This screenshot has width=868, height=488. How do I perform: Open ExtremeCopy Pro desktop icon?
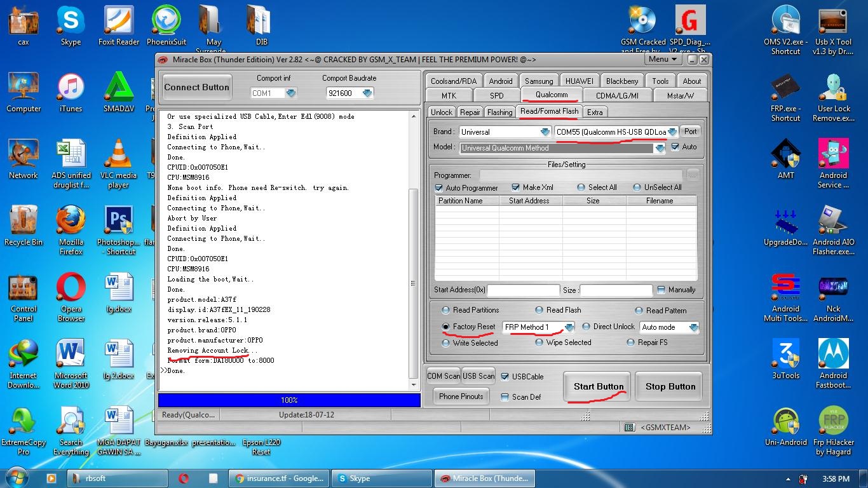tap(24, 431)
